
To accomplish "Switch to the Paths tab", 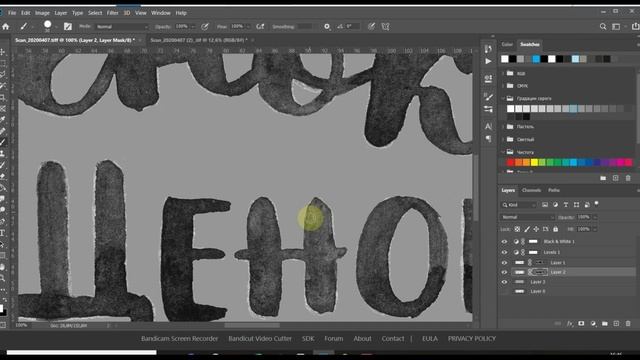I will pos(554,190).
